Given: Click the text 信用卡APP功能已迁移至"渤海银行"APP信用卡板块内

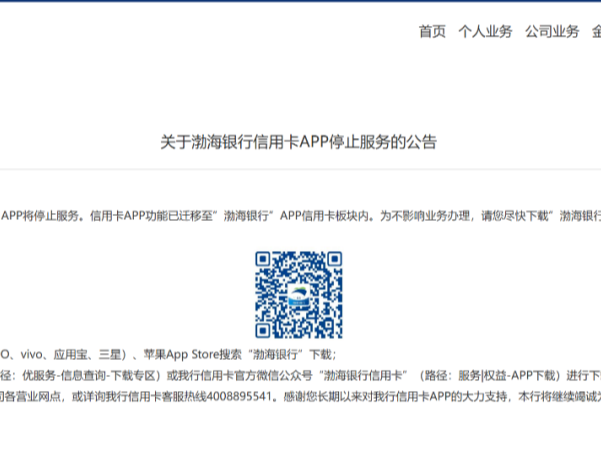Looking at the screenshot, I should click(x=229, y=216).
